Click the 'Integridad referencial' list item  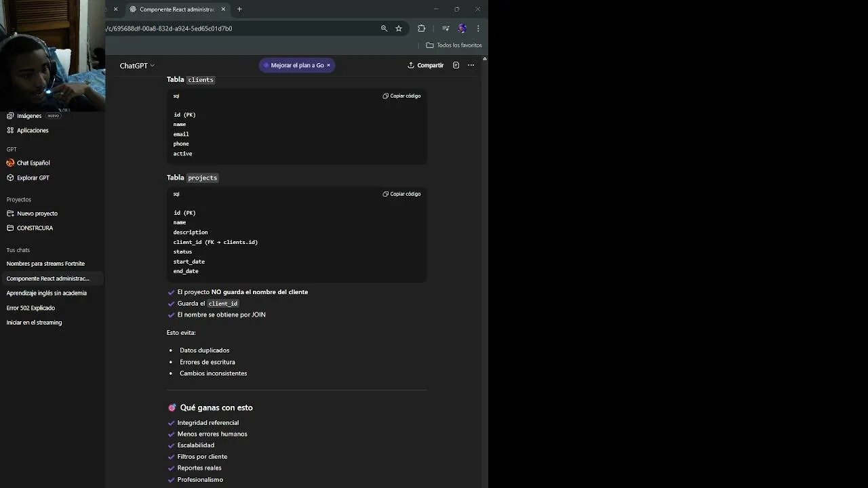208,423
